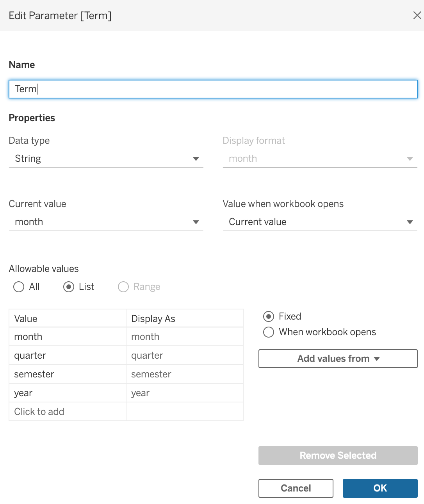Click to add a new list value
424x504 pixels.
tap(68, 412)
